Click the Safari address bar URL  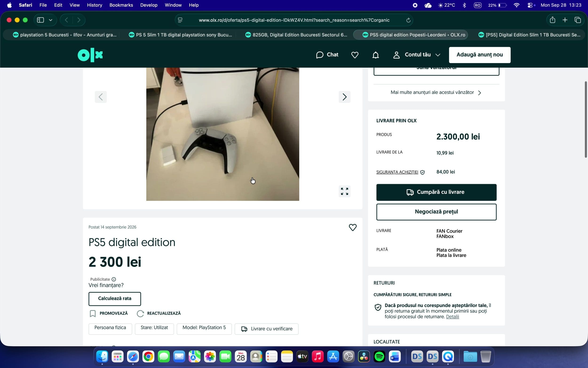[x=294, y=20]
